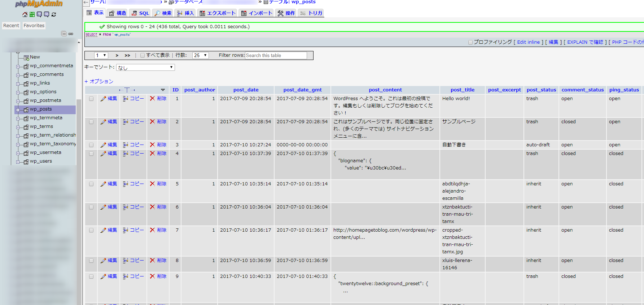Click the Edit inline link

(529, 42)
